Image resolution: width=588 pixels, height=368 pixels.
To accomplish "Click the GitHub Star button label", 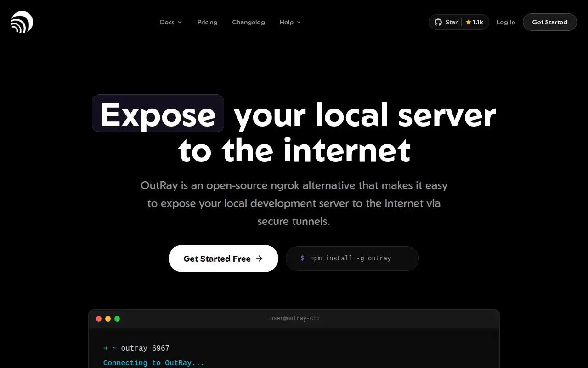I will 452,22.
